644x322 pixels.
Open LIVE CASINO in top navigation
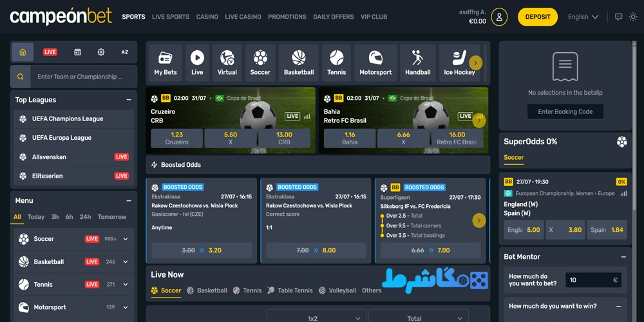(243, 17)
